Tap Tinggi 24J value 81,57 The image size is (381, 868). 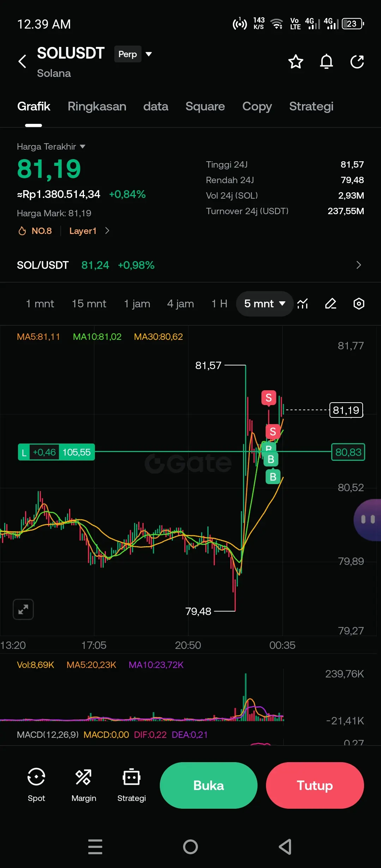tap(352, 164)
